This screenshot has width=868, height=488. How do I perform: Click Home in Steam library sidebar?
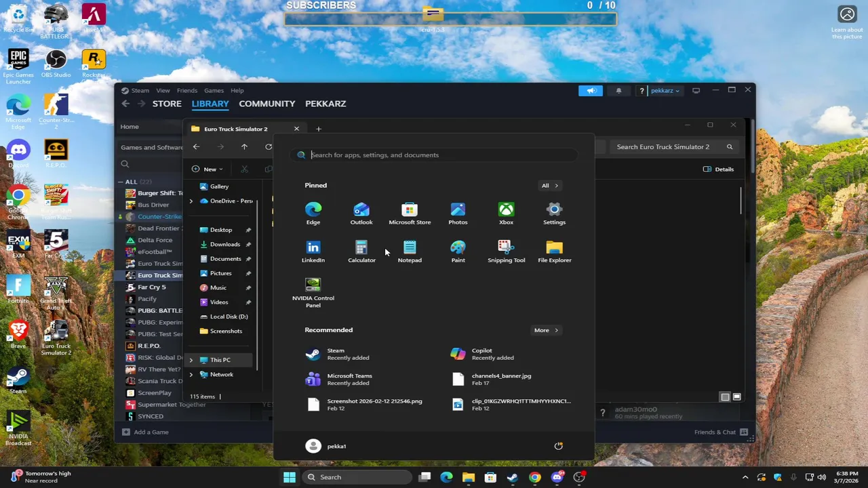point(130,127)
